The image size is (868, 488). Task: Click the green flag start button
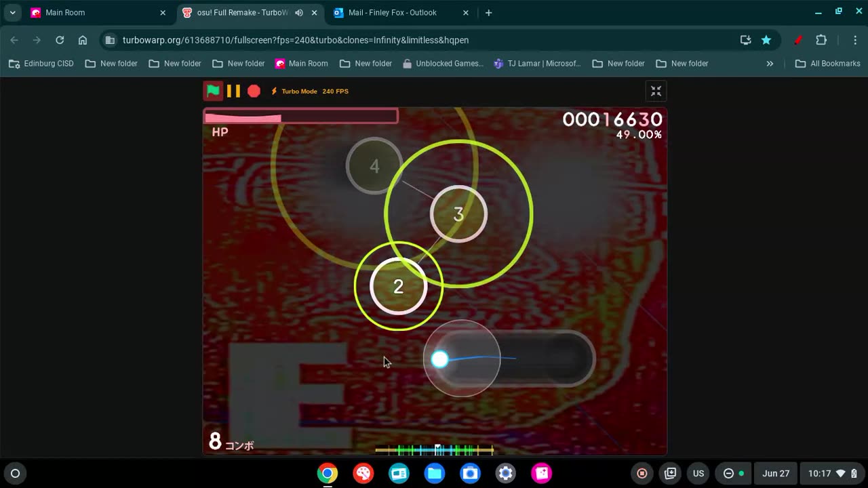point(213,91)
